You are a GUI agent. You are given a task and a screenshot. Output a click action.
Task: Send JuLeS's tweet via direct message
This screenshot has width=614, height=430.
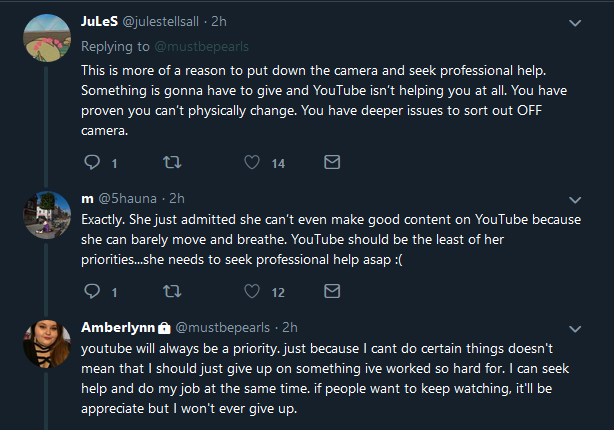point(332,162)
